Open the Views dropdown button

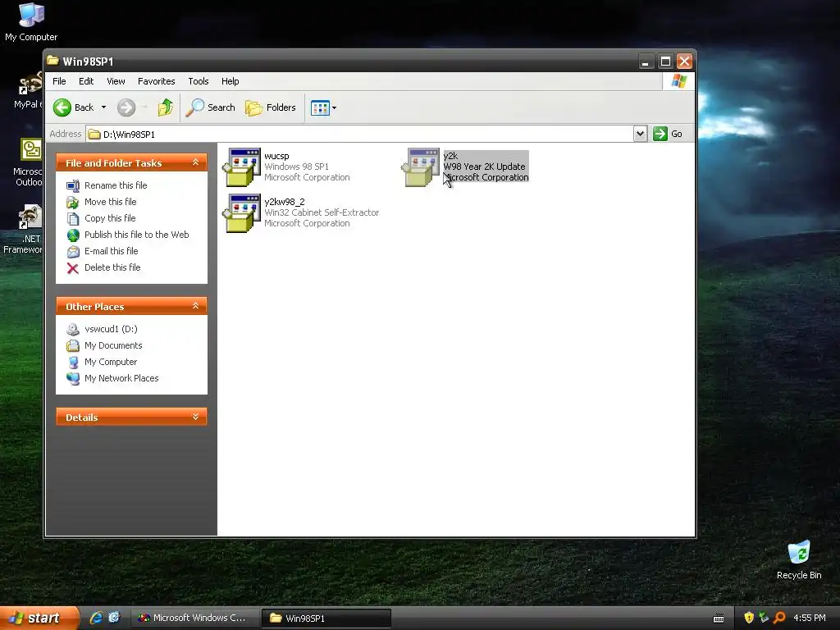(x=323, y=107)
